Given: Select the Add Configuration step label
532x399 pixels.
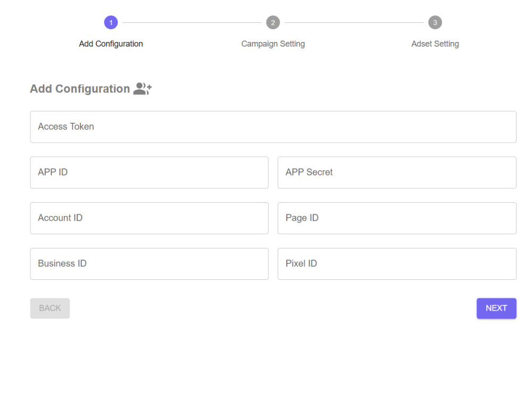Looking at the screenshot, I should coord(111,44).
